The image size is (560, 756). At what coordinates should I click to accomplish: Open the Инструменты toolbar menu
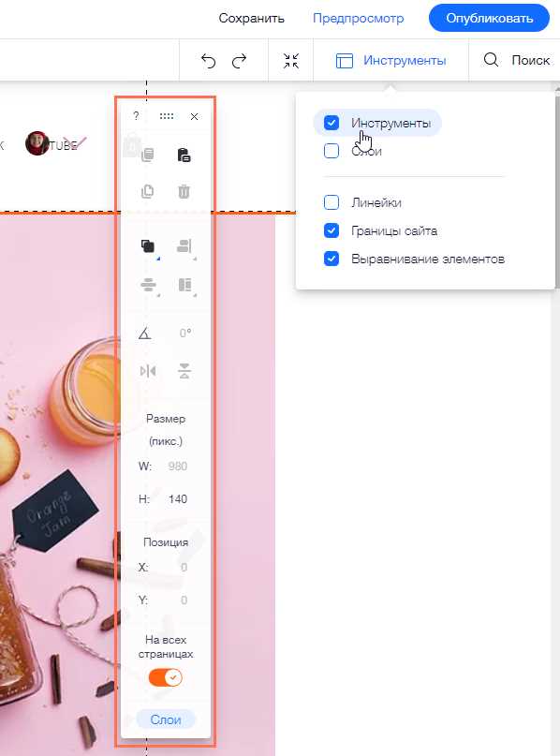click(x=391, y=61)
